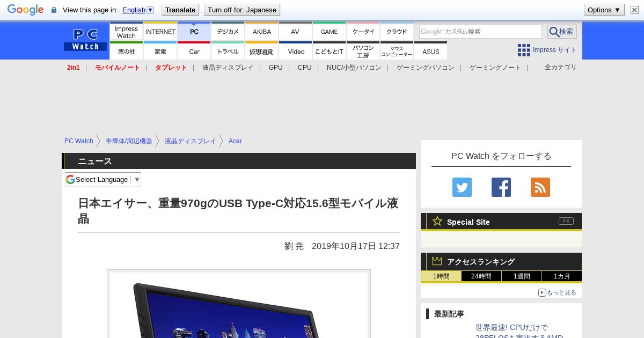The height and width of the screenshot is (338, 644).
Task: Select the PC site tab
Action: tap(194, 32)
